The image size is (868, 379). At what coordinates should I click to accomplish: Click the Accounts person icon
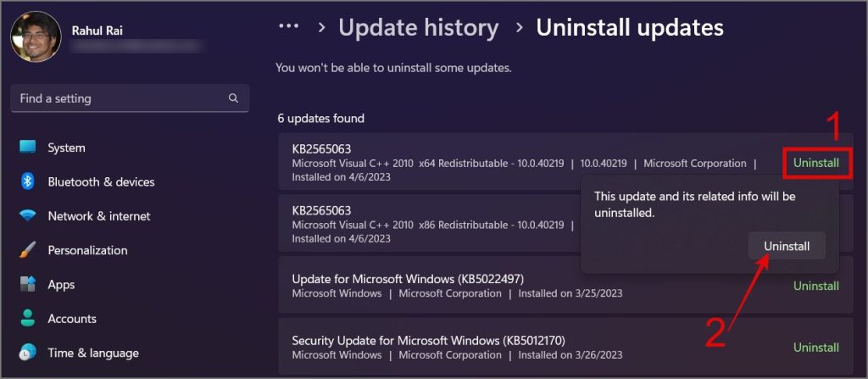pyautogui.click(x=28, y=319)
